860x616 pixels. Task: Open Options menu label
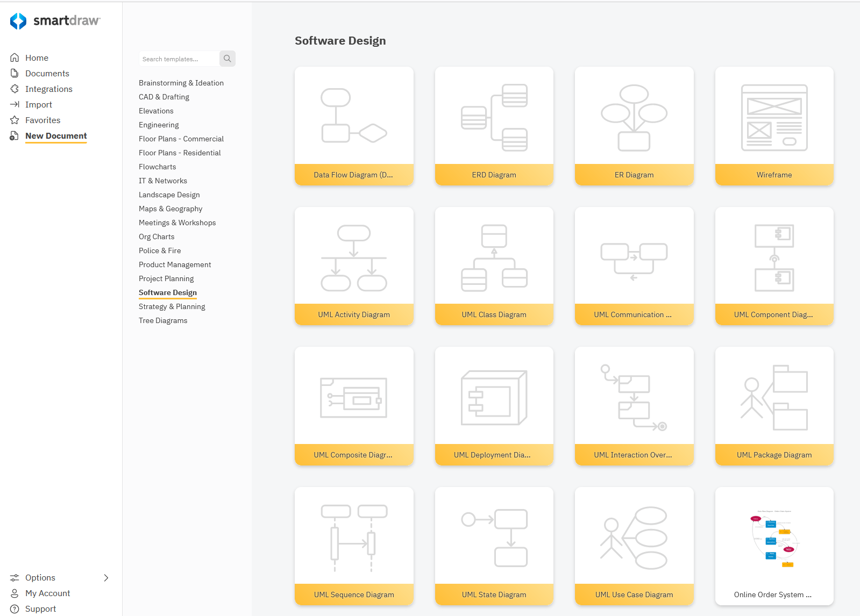[x=40, y=578]
